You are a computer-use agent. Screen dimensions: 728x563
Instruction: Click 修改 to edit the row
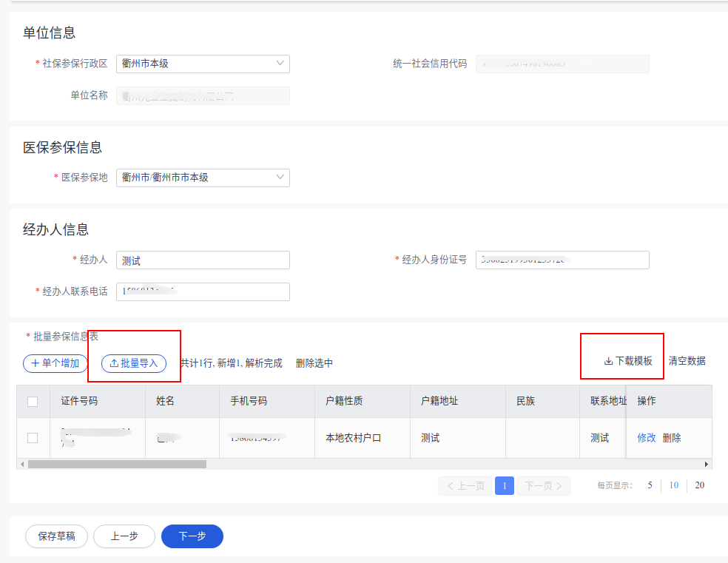pos(647,438)
